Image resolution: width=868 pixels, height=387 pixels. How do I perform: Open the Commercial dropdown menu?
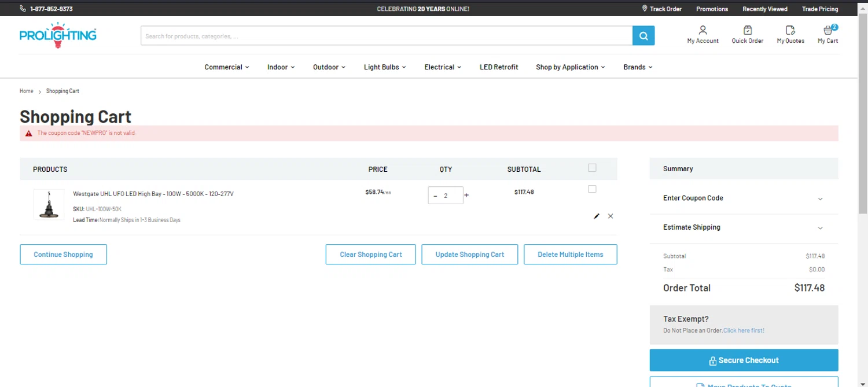pyautogui.click(x=227, y=67)
